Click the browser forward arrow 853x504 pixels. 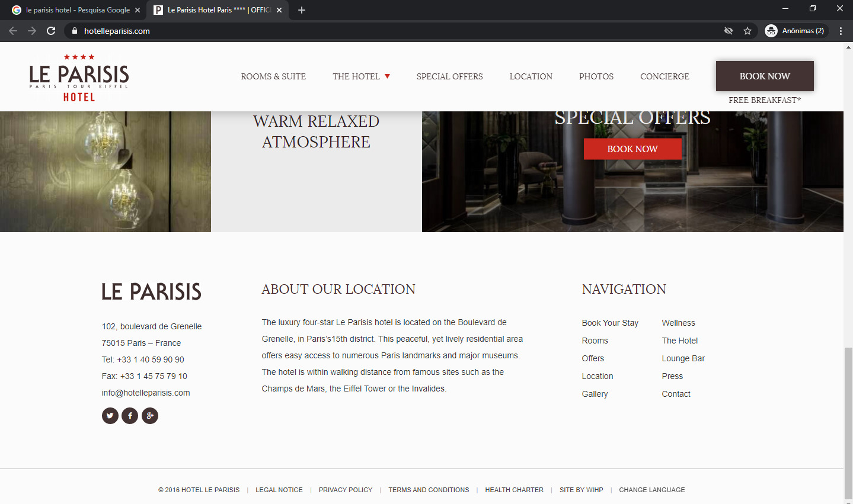pyautogui.click(x=32, y=31)
